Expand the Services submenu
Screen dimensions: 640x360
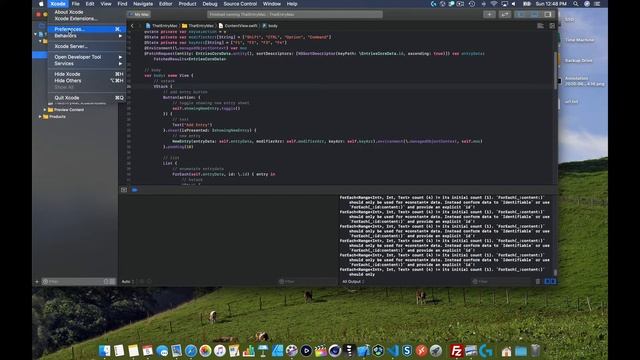(x=86, y=64)
